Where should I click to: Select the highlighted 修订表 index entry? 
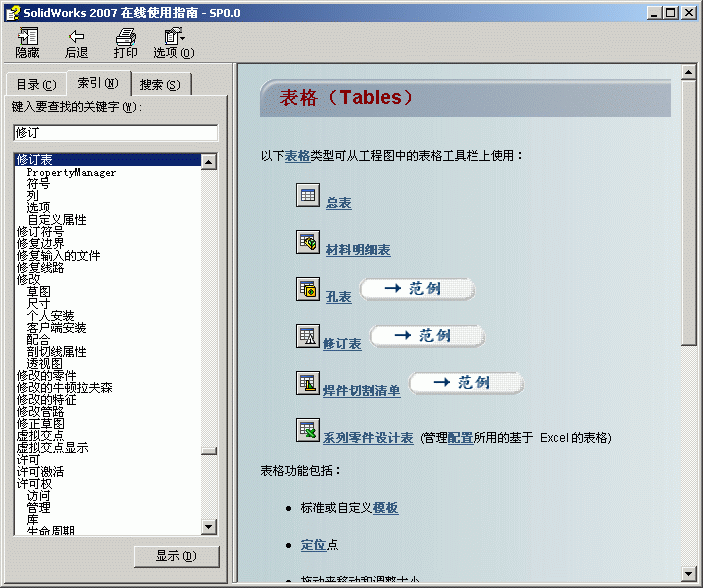pyautogui.click(x=108, y=160)
